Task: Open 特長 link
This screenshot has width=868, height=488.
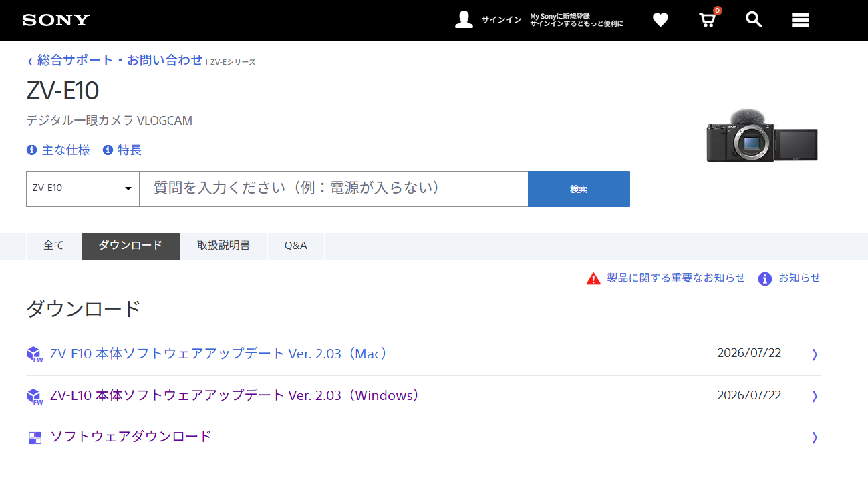Action: coord(130,150)
